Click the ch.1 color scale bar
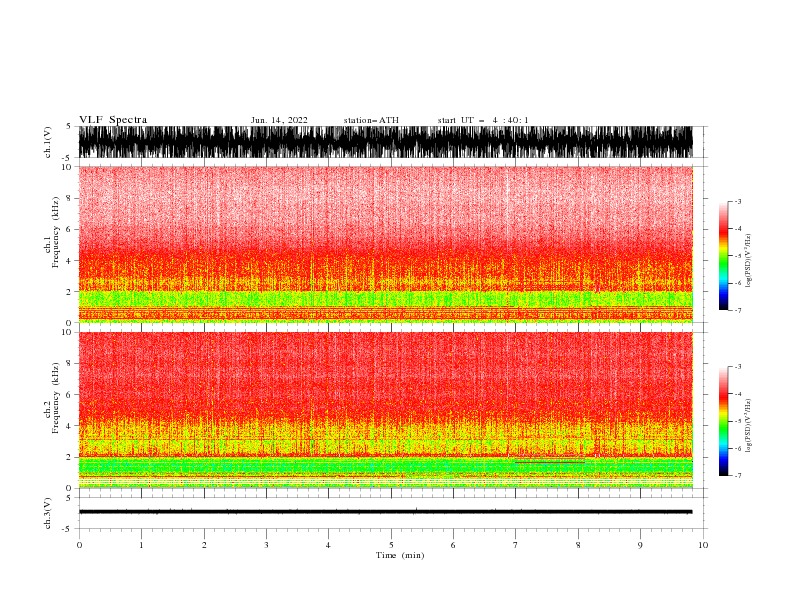This screenshot has width=792, height=612. click(x=723, y=256)
